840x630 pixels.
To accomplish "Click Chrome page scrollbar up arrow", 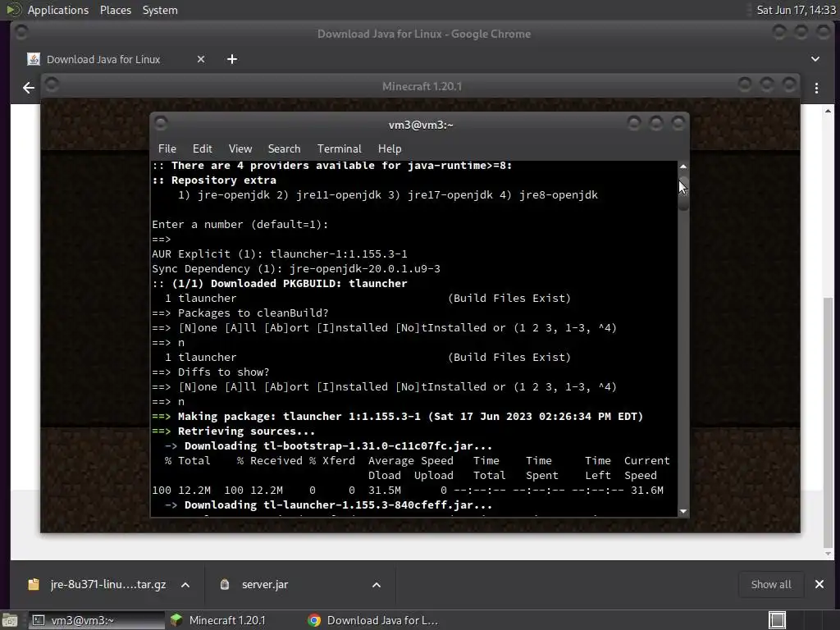I will point(829,111).
